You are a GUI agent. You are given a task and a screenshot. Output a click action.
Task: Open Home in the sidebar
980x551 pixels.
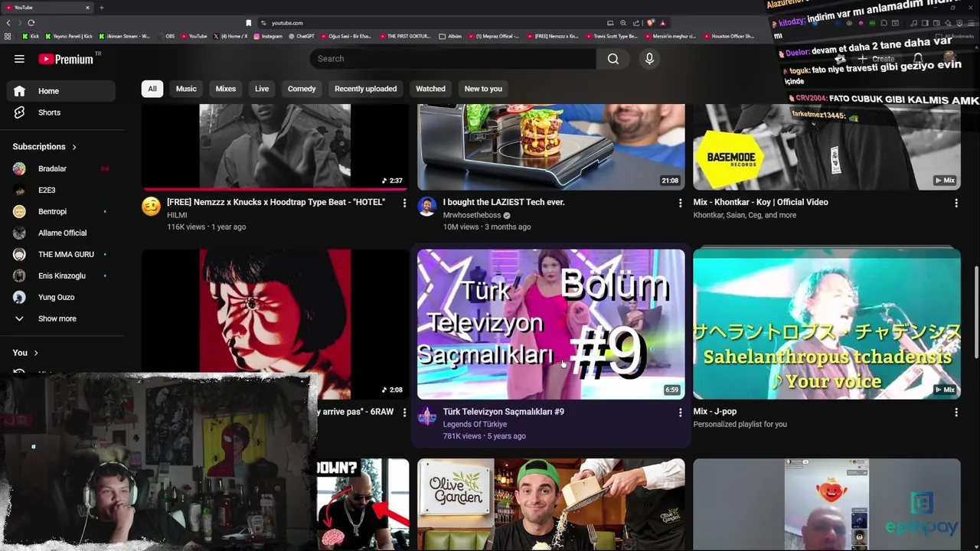[61, 91]
